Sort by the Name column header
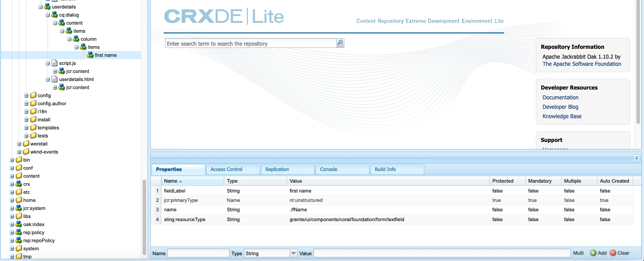 coord(193,181)
